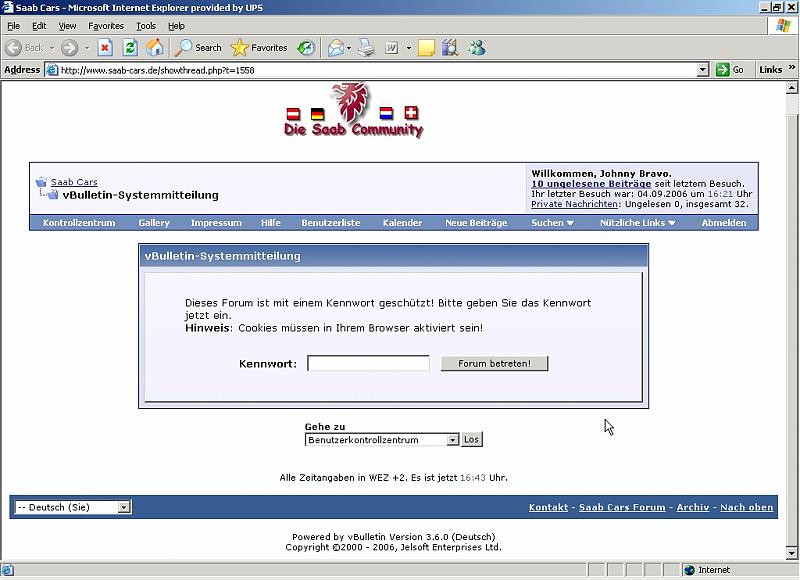Open the 10 ungelesene Beiträge link
Screen dimensions: 800x580
[x=591, y=184]
